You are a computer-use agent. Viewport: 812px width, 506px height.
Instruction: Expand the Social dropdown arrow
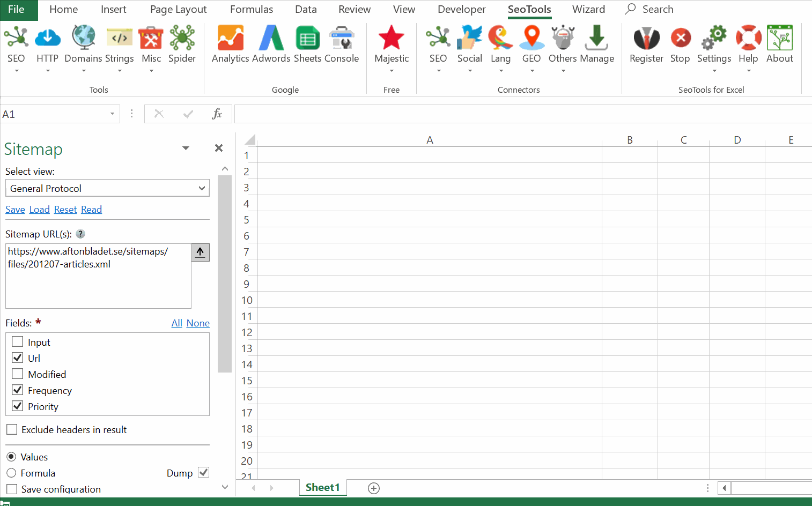(470, 71)
